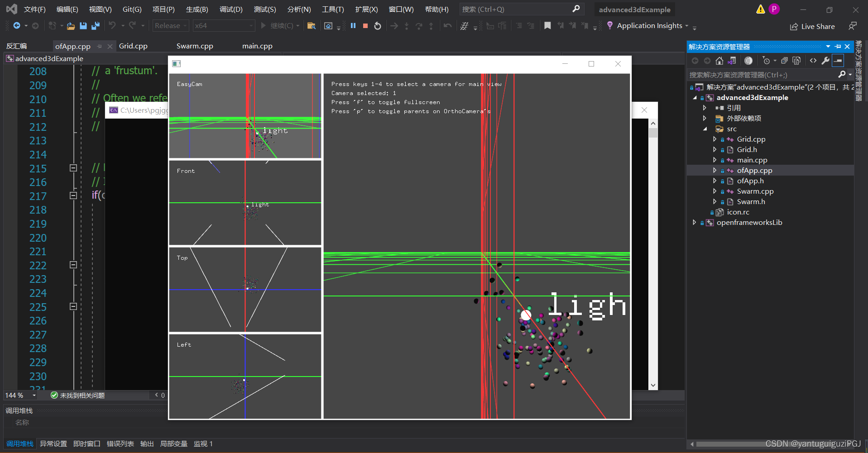The image size is (868, 453).
Task: Open the x64 platform dropdown
Action: 223,25
